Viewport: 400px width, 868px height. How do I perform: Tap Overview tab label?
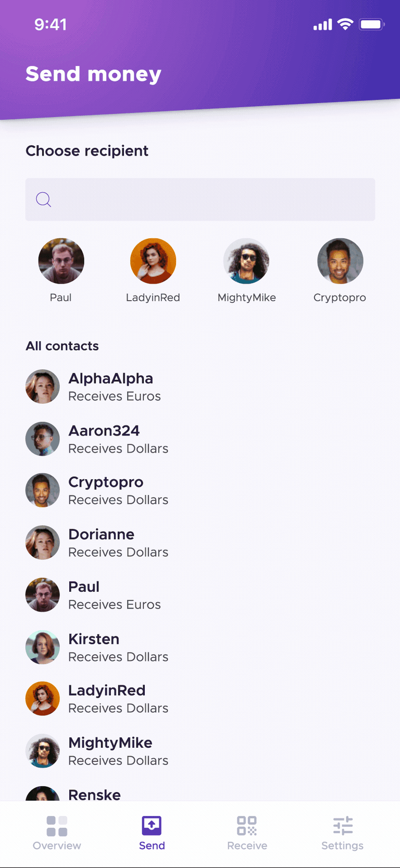pyautogui.click(x=57, y=846)
